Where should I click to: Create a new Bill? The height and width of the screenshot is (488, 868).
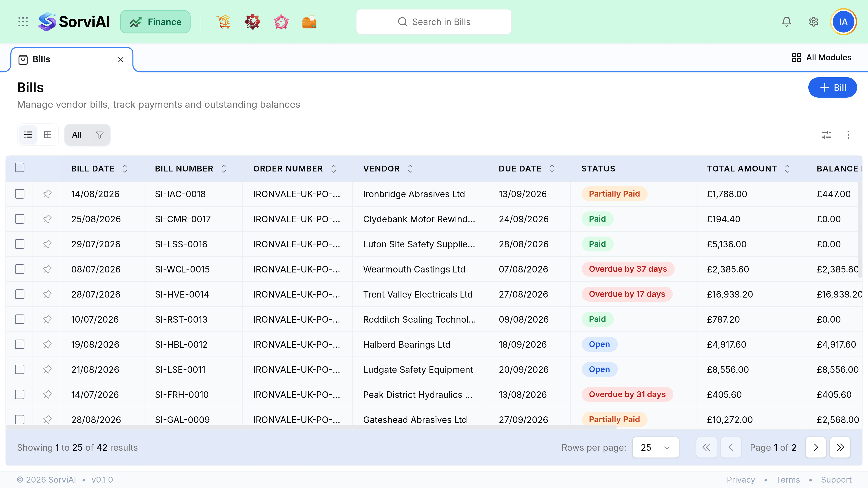pyautogui.click(x=832, y=88)
